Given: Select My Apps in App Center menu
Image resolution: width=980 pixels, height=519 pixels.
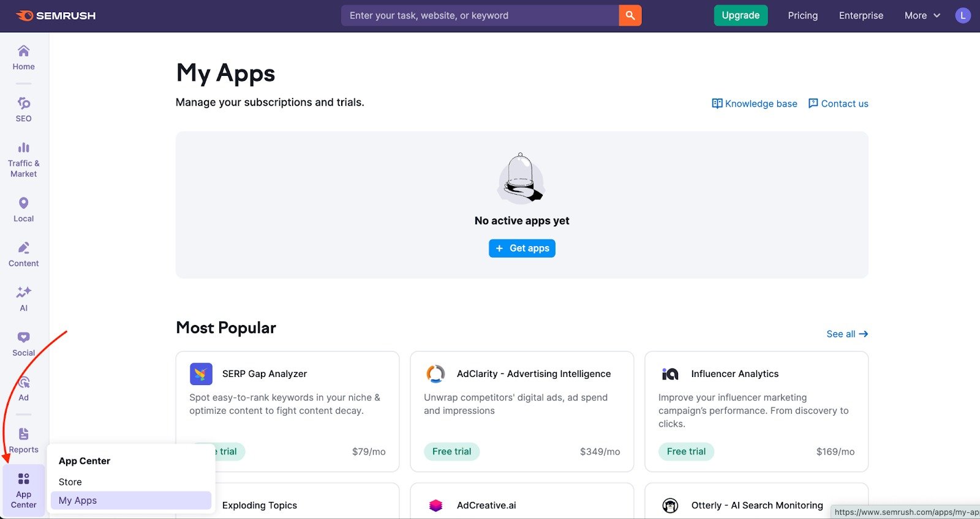Looking at the screenshot, I should [78, 500].
